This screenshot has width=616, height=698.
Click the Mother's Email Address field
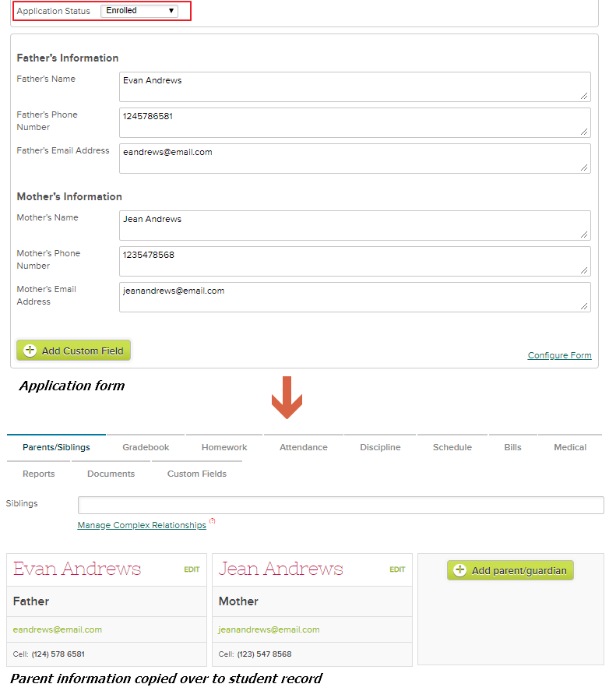354,297
